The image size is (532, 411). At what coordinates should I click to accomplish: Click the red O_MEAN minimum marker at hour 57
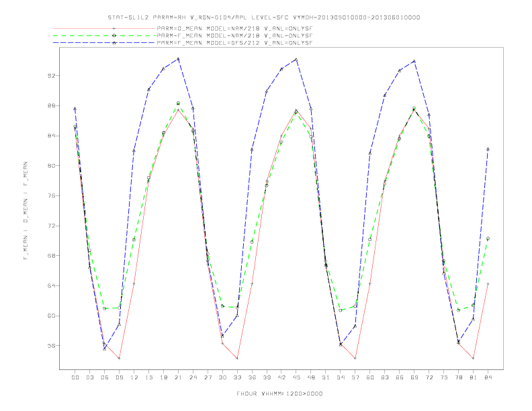pos(355,358)
